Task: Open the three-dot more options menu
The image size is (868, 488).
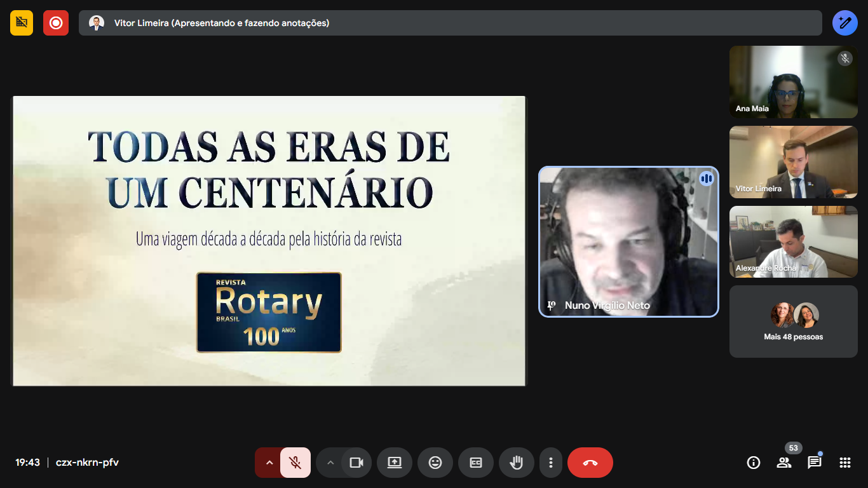Action: (x=551, y=463)
